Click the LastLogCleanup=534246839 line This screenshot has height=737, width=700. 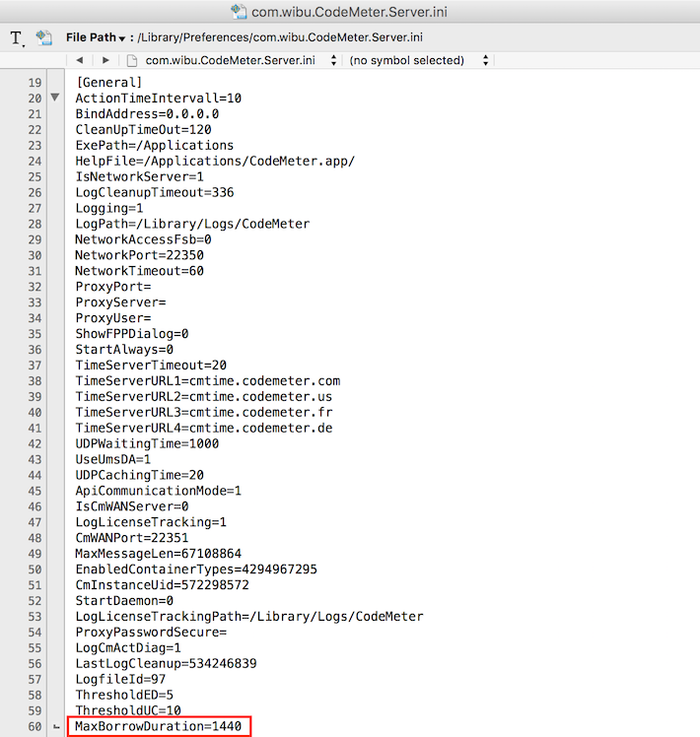[x=166, y=664]
